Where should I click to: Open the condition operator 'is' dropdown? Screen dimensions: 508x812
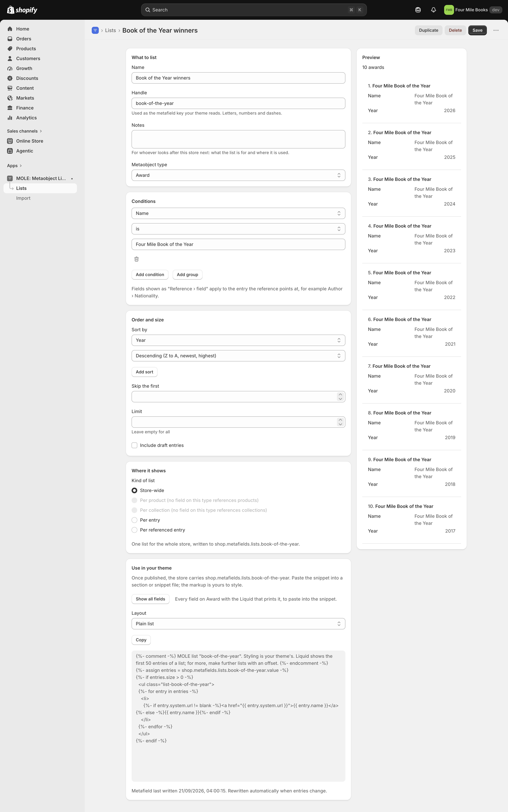tap(238, 229)
